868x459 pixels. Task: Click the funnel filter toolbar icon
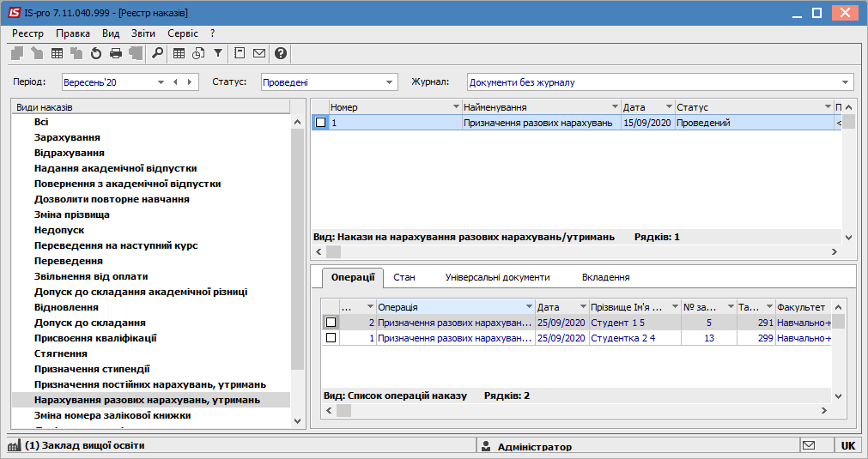click(218, 53)
